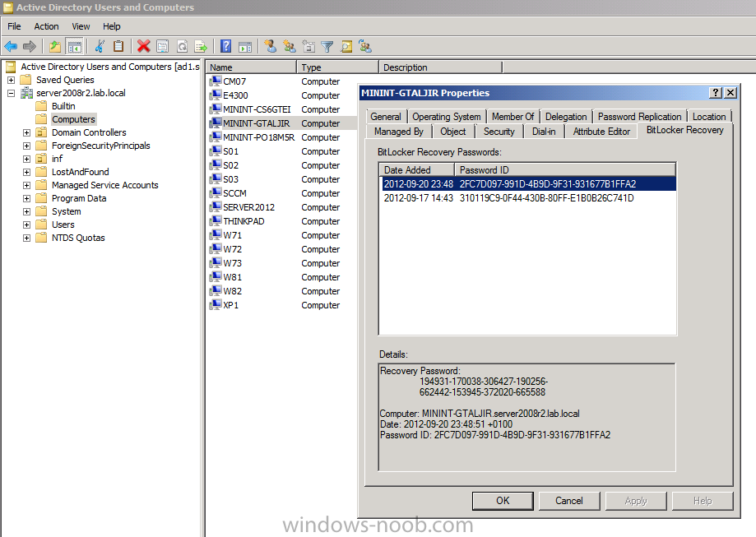This screenshot has height=537, width=756.
Task: Click the add to group toolbar icon
Action: pyautogui.click(x=365, y=46)
